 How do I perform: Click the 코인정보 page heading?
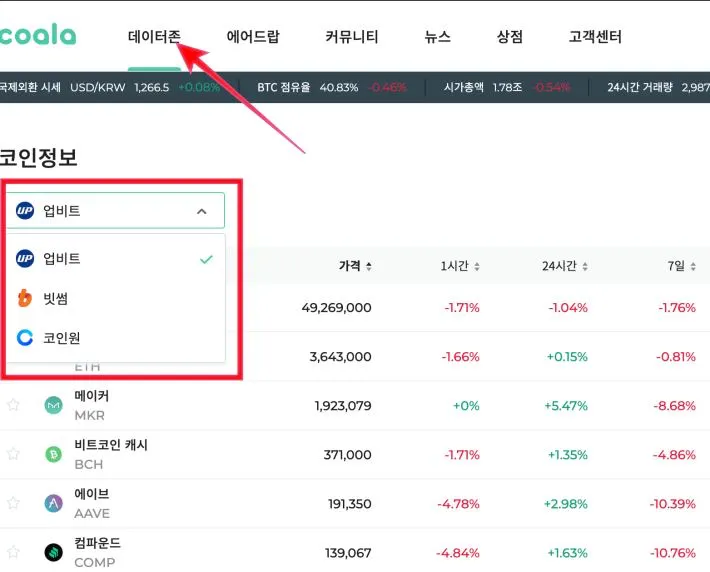[x=38, y=158]
